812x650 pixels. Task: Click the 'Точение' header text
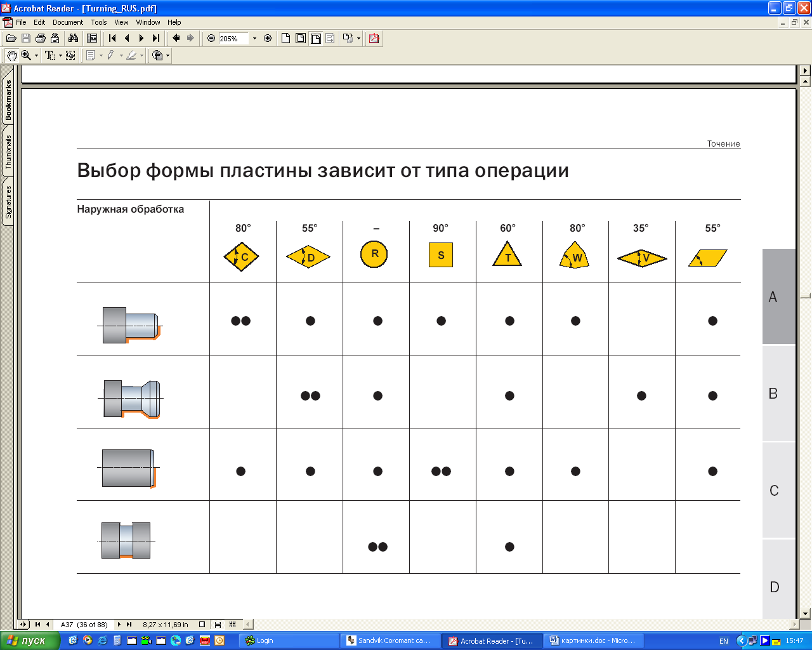(724, 143)
